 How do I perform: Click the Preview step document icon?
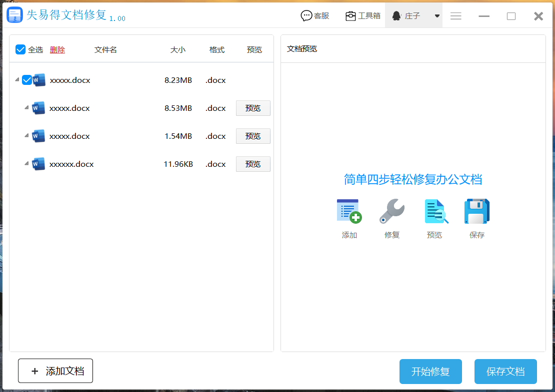(x=435, y=211)
